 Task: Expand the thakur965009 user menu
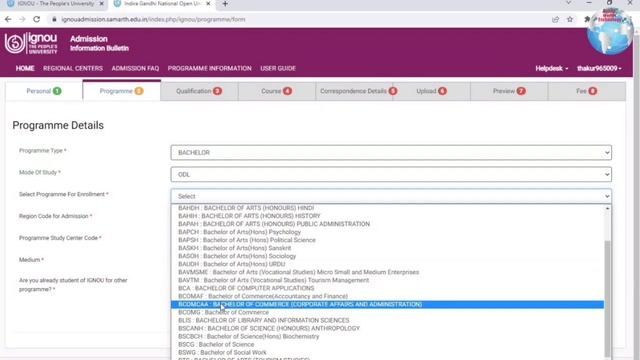[x=599, y=68]
